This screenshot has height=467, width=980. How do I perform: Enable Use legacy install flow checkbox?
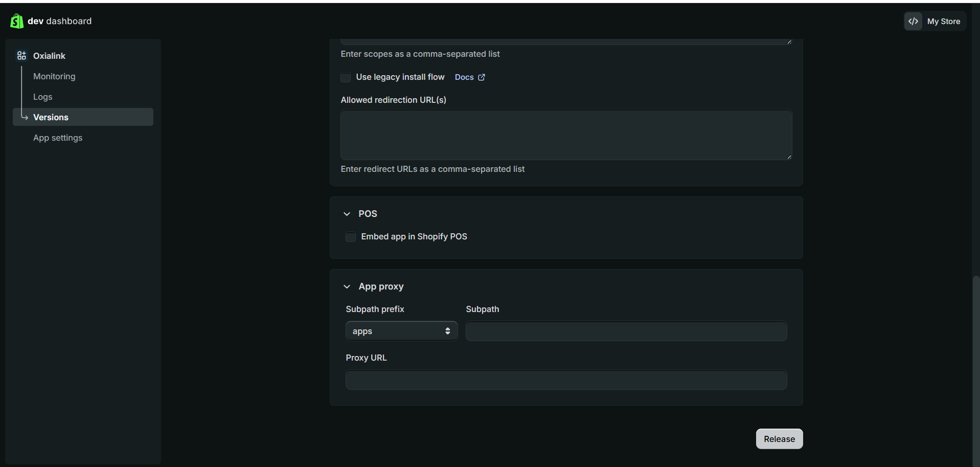pos(346,77)
